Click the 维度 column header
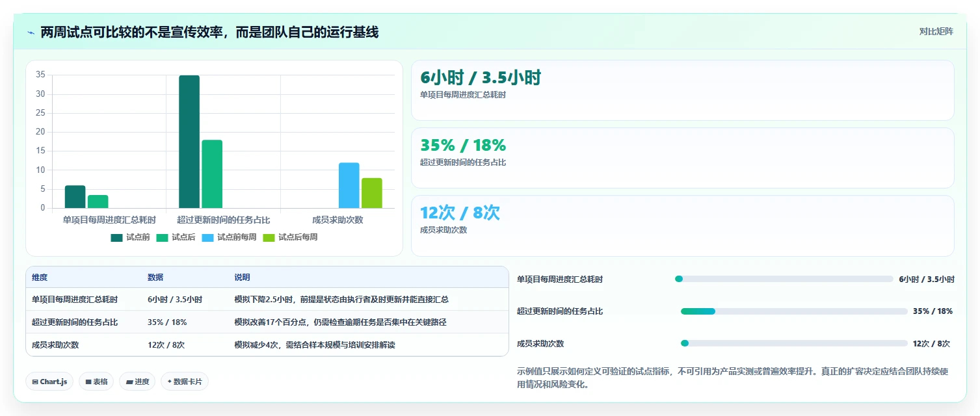The image size is (980, 416). click(40, 278)
